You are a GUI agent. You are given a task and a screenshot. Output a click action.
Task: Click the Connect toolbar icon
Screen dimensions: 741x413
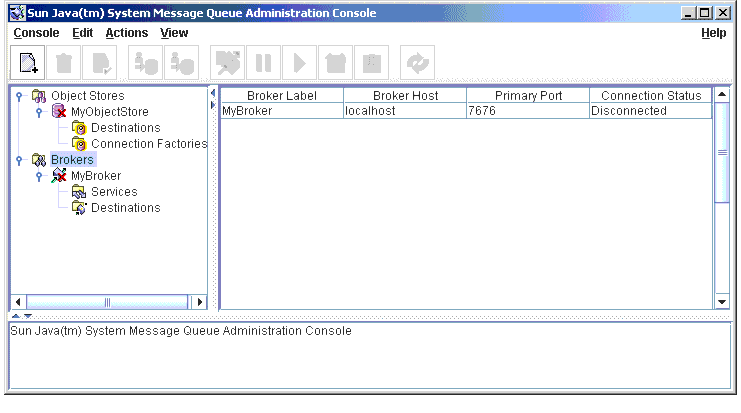coord(146,63)
